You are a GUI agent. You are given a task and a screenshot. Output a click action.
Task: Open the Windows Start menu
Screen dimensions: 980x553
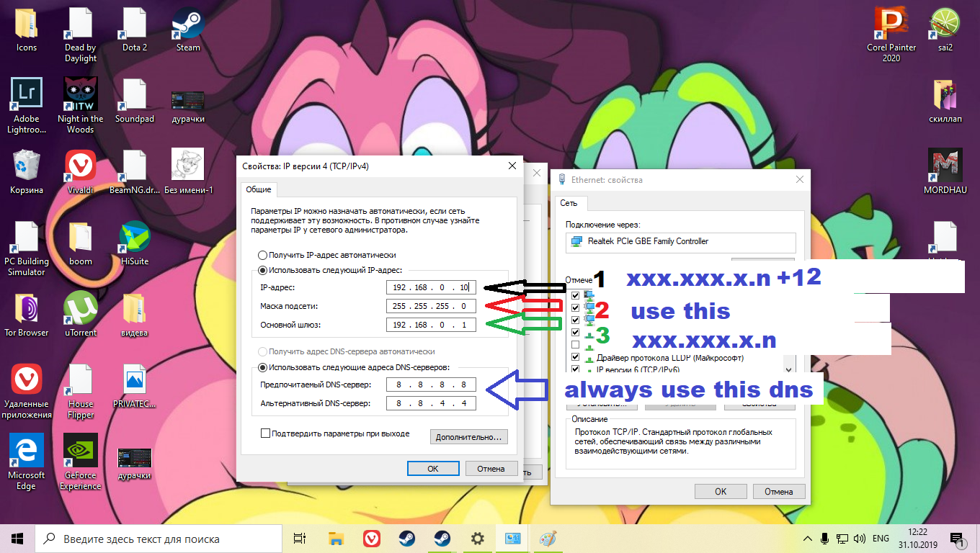[17, 539]
